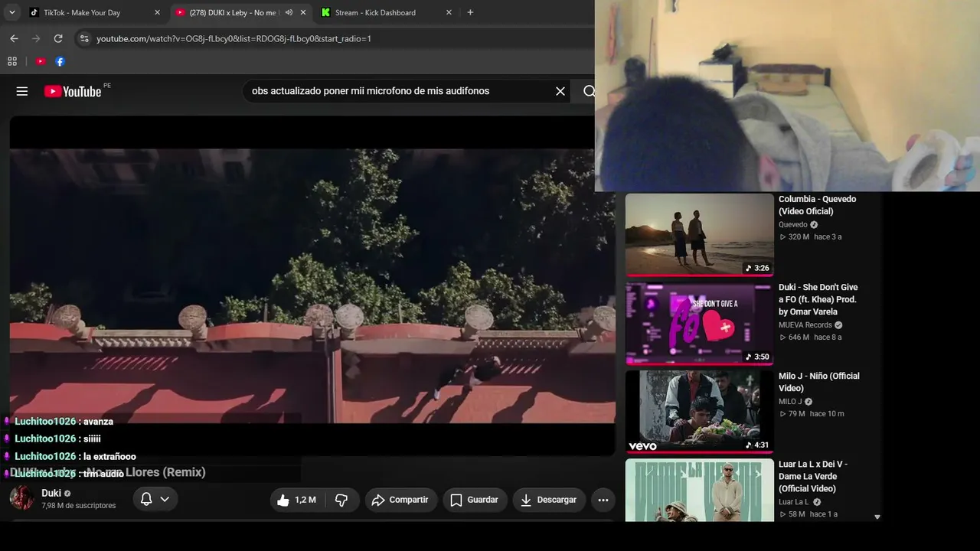Visit the Luar La L channel
This screenshot has height=551, width=980.
pos(794,502)
